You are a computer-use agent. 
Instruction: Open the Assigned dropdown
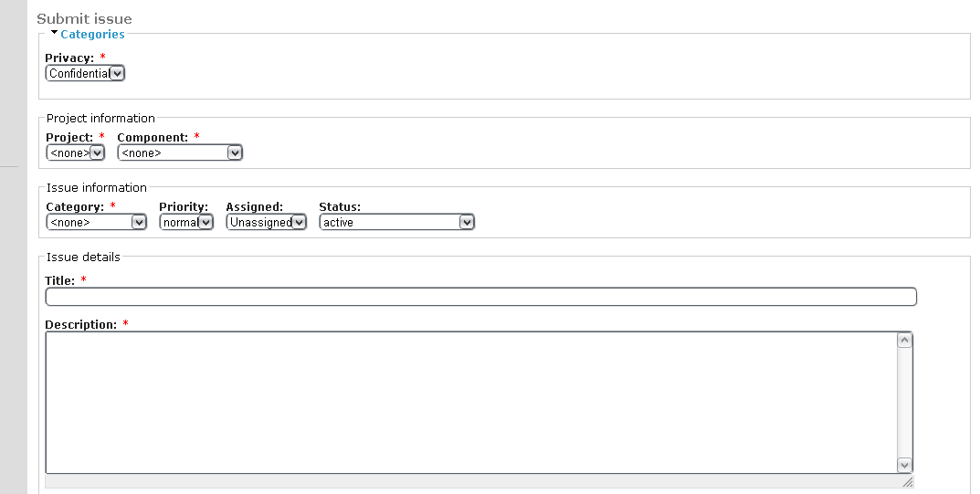(x=266, y=222)
